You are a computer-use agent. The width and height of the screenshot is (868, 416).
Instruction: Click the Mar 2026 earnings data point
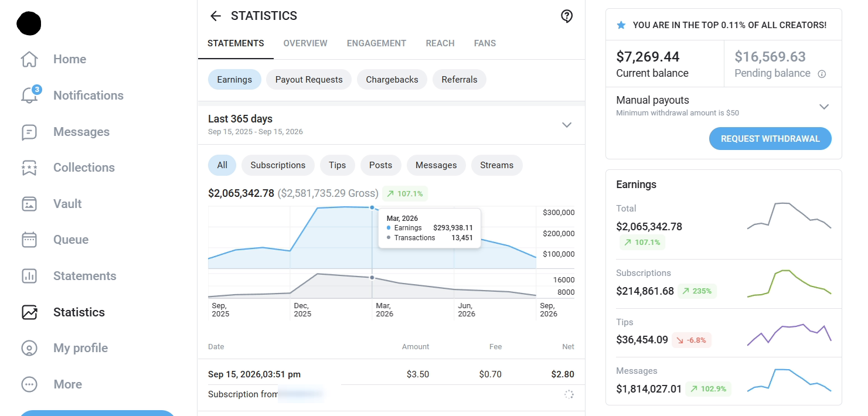[372, 207]
